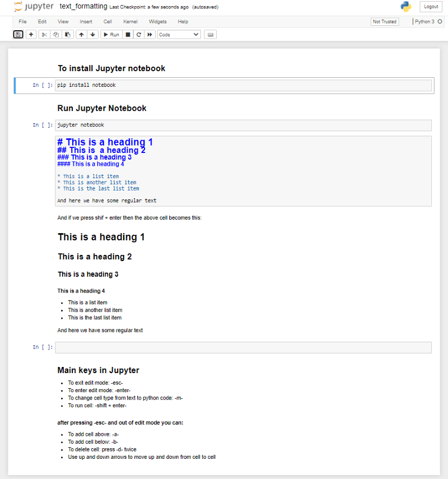Open the Widgets menu
The width and height of the screenshot is (448, 479).
157,22
